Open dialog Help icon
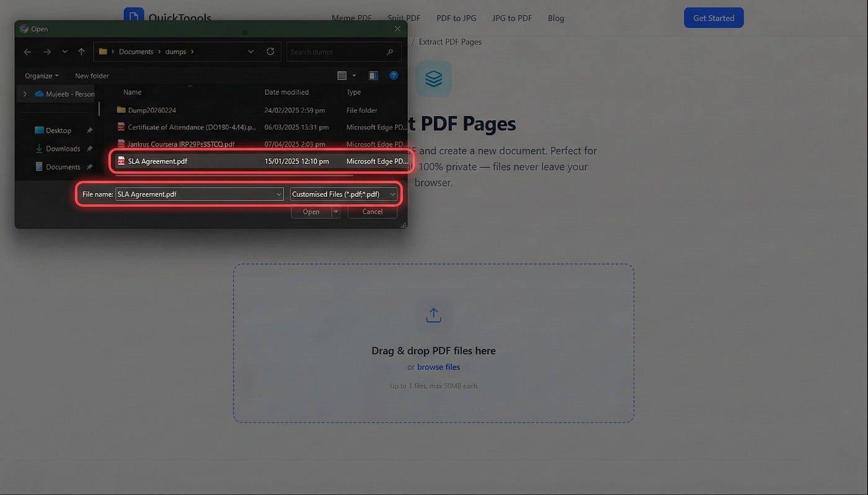Viewport: 868px width, 495px height. [394, 76]
